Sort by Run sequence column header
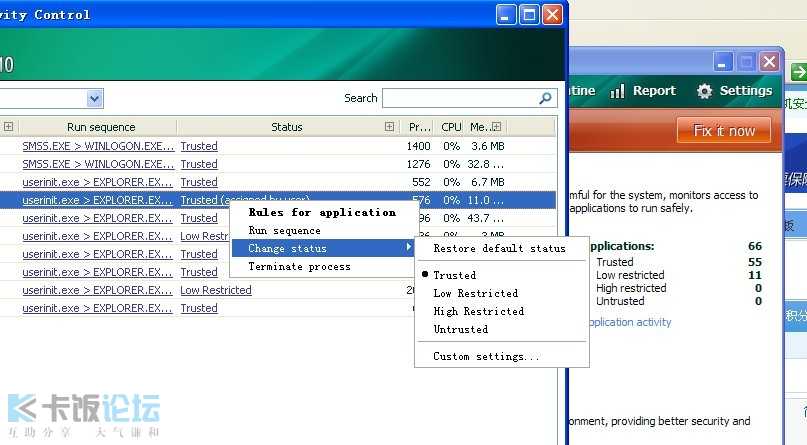The image size is (807, 445). (101, 127)
